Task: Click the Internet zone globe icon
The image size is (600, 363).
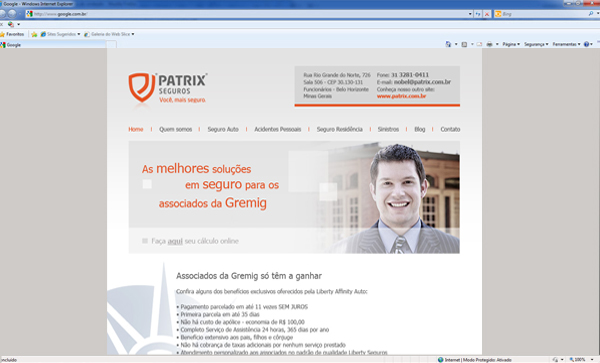Action: pos(440,360)
